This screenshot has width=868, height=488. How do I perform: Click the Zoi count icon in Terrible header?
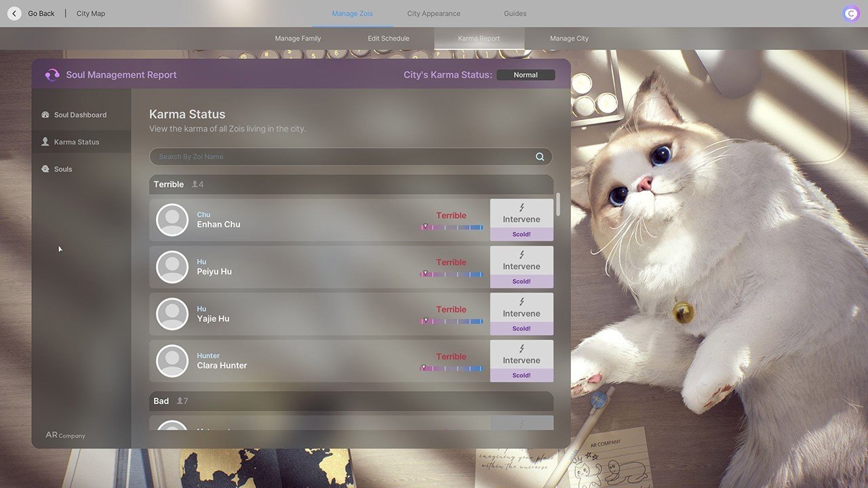(195, 184)
